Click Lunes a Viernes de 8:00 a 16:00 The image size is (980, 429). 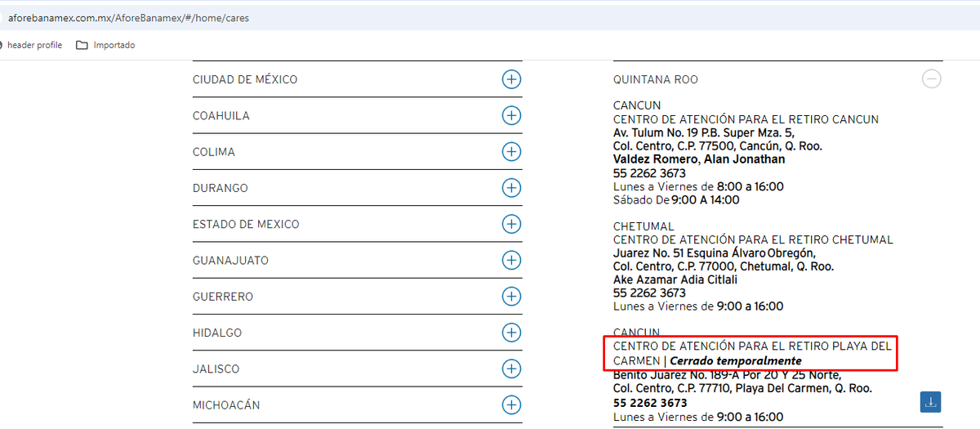[698, 186]
